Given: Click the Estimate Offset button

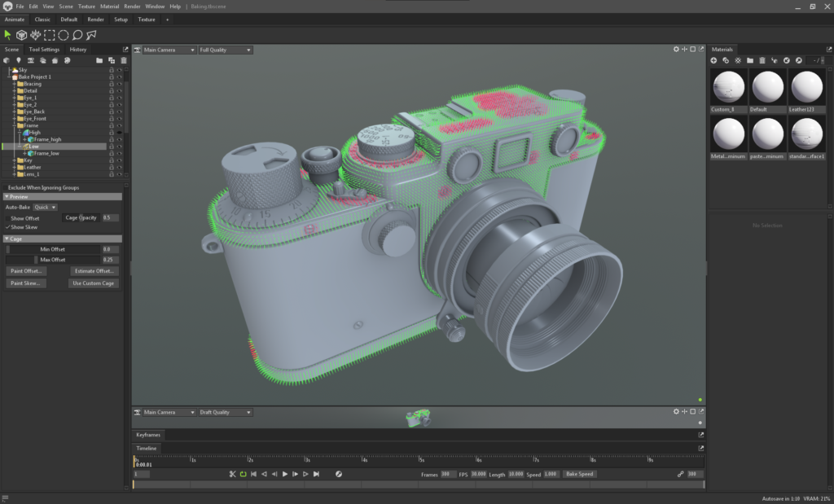Looking at the screenshot, I should [94, 270].
